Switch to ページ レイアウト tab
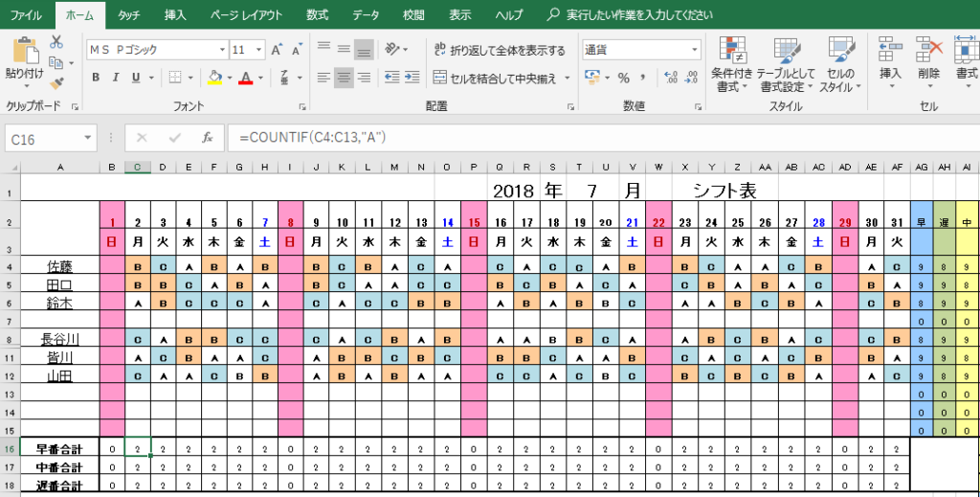The image size is (980, 497). click(246, 14)
